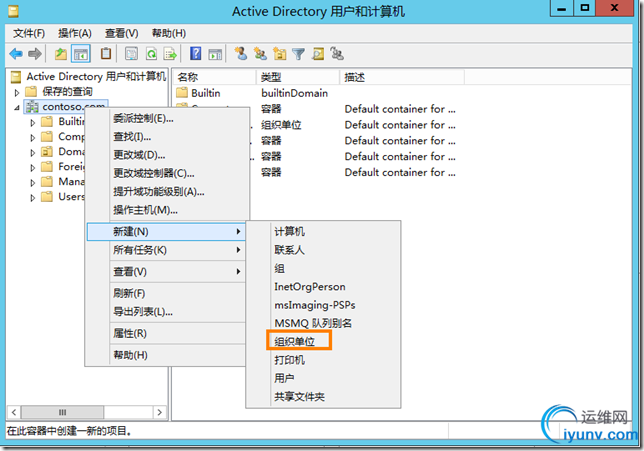Choose 属性(R) from context menu
This screenshot has width=644, height=451.
click(x=166, y=333)
